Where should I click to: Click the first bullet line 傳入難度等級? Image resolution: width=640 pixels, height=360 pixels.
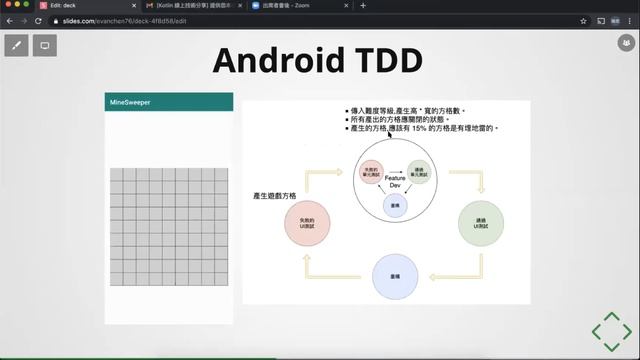pos(405,111)
